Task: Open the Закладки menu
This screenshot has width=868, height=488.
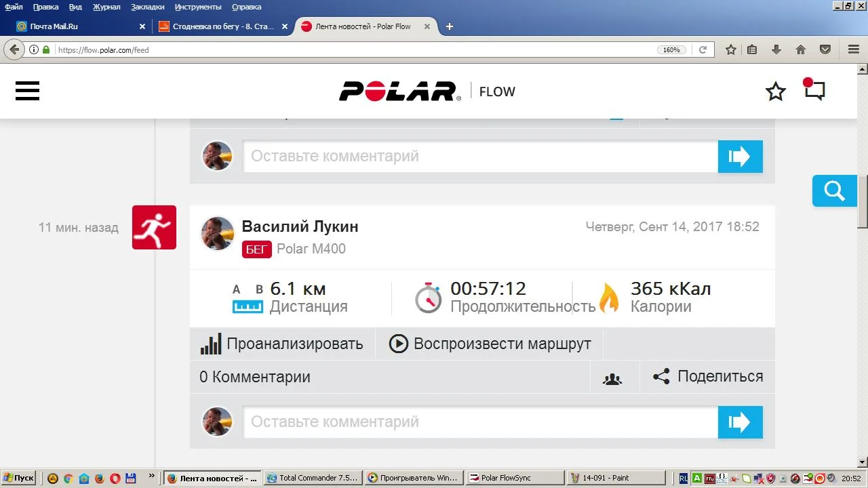Action: click(147, 7)
